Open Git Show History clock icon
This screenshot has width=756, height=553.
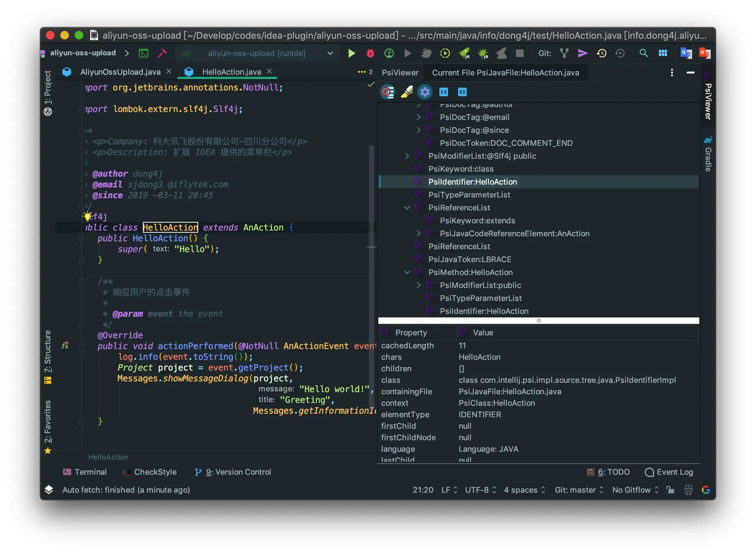pos(601,54)
